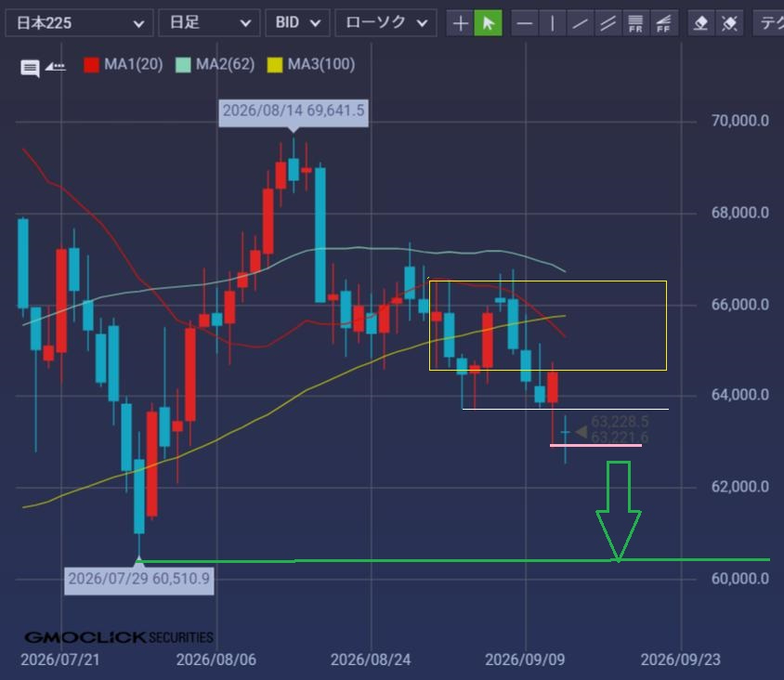
Task: Click the 2026/08/24 date axis label
Action: pos(371,660)
